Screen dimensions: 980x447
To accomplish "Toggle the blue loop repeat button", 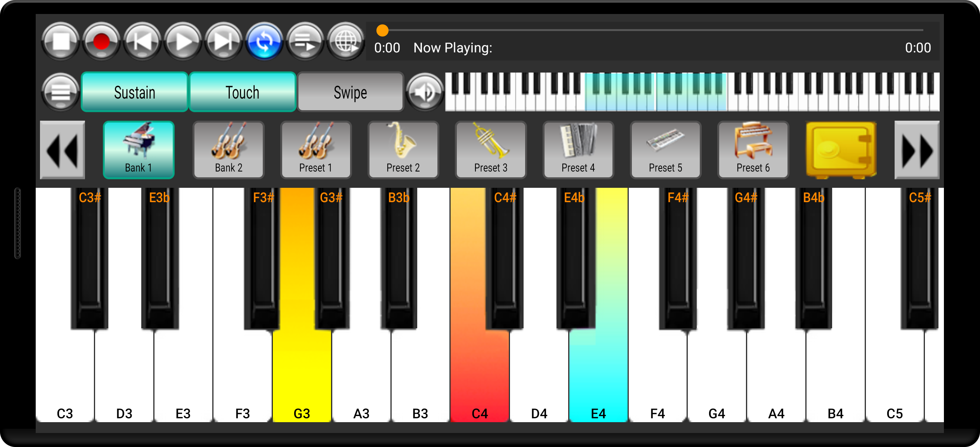I will click(264, 41).
